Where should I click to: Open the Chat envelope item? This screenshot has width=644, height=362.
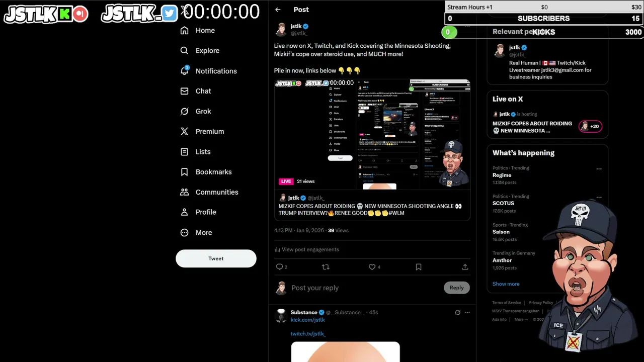point(196,91)
